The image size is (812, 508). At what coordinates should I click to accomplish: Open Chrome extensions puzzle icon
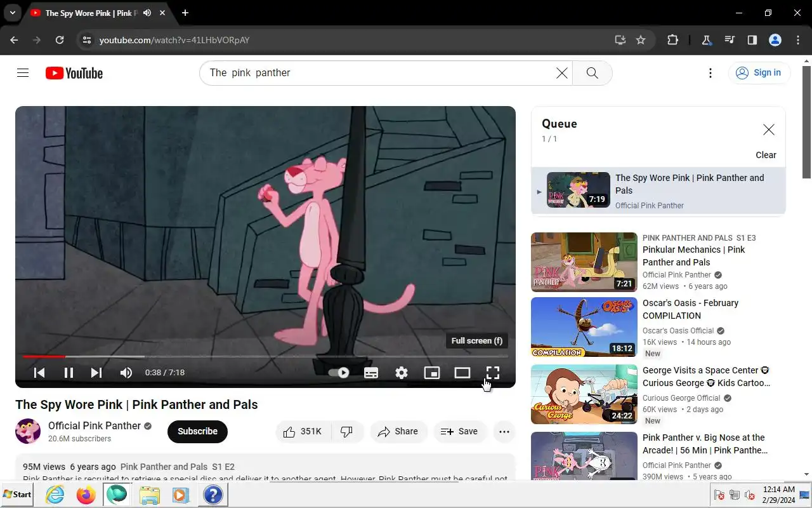click(x=673, y=40)
